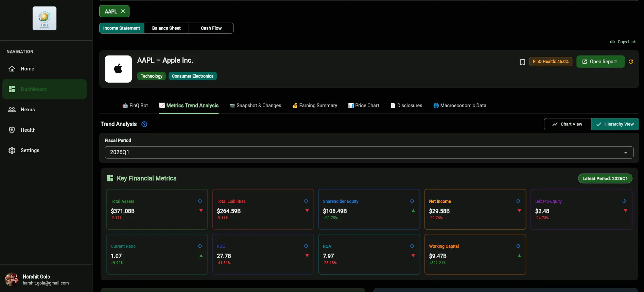Click the Copy Link chain icon
Viewport: 644px width, 292px height.
point(612,42)
